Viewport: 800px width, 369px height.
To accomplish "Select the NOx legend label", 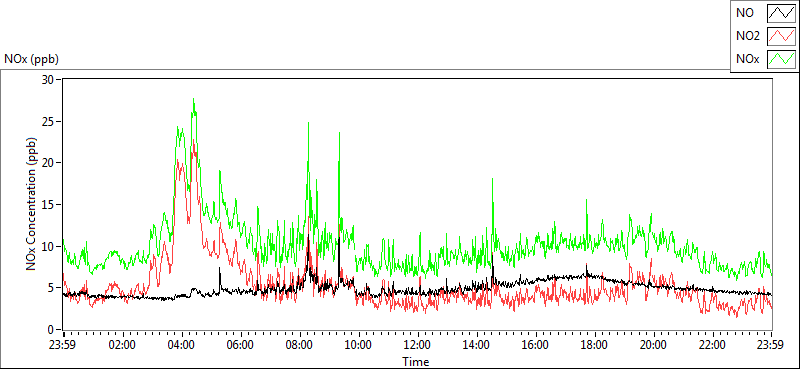I will [747, 59].
